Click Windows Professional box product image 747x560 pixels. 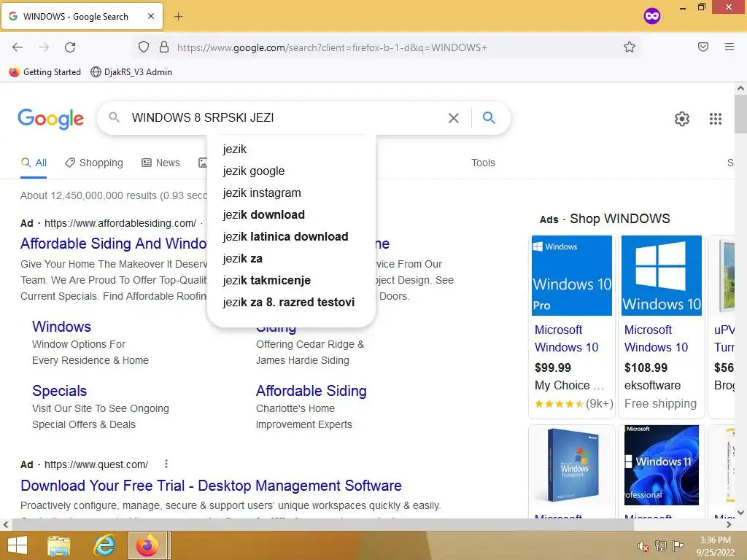coord(572,465)
